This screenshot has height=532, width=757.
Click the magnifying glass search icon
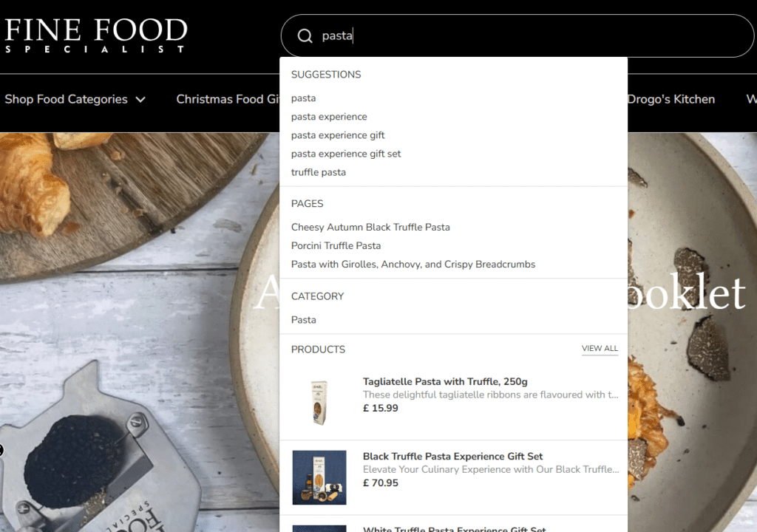coord(305,36)
